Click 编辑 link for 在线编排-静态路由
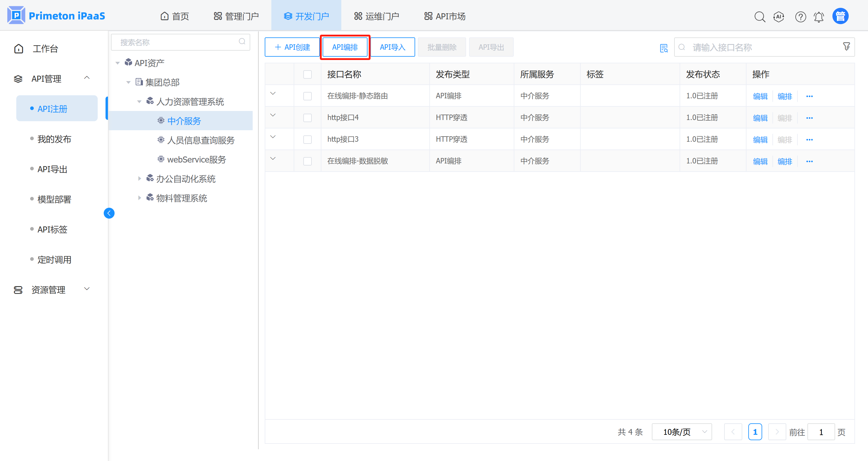Viewport: 868px width, 461px height. [x=760, y=96]
